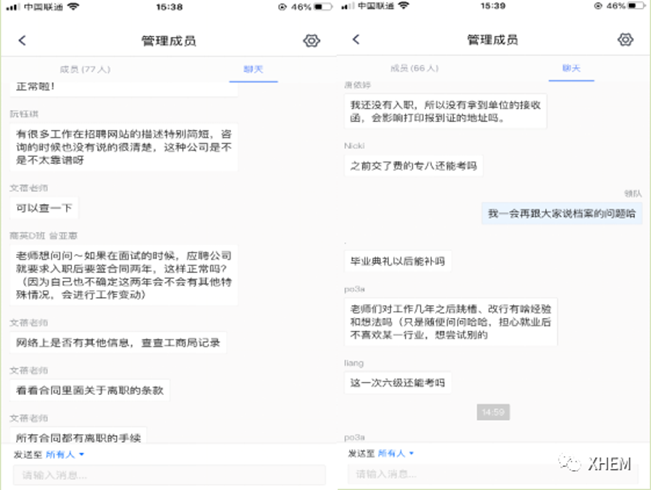Expand 所有人 recipient dropdown in left screen

click(x=66, y=454)
